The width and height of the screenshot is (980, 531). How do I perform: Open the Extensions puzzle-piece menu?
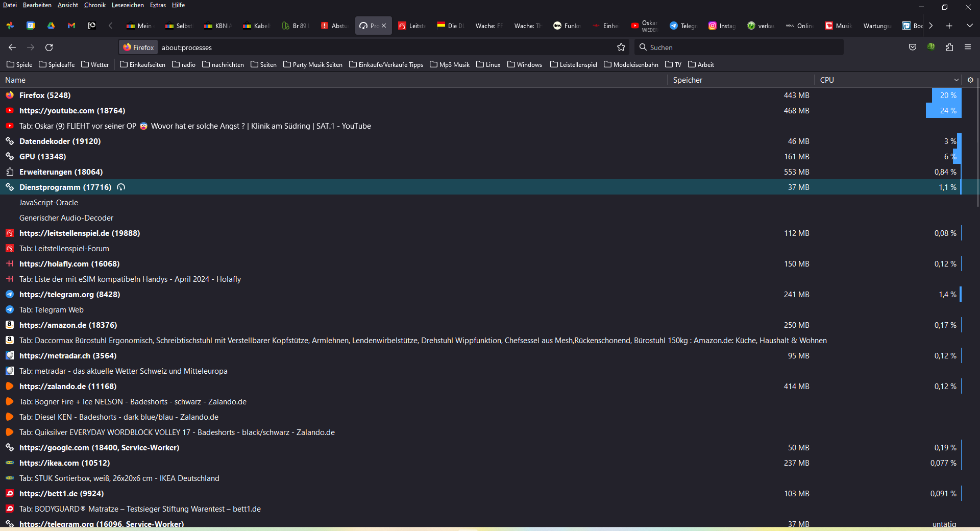[949, 47]
